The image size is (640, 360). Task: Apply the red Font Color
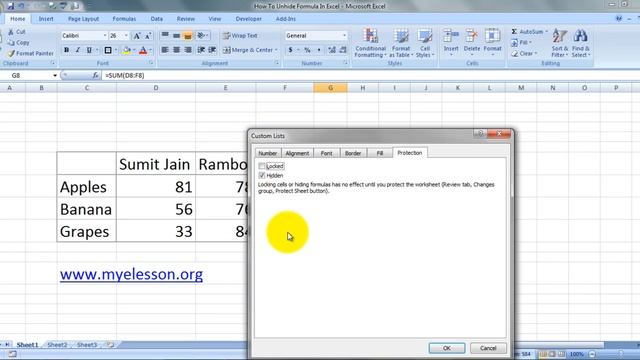143,50
